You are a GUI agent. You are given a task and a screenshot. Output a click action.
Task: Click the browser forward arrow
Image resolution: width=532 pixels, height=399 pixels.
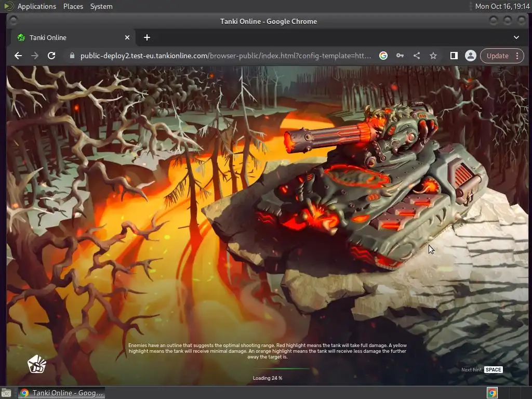35,56
